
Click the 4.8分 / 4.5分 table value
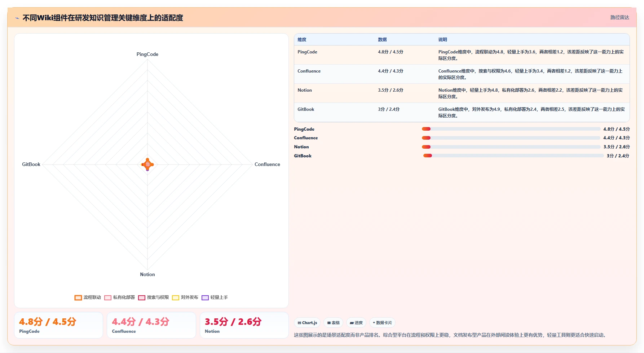coord(391,52)
